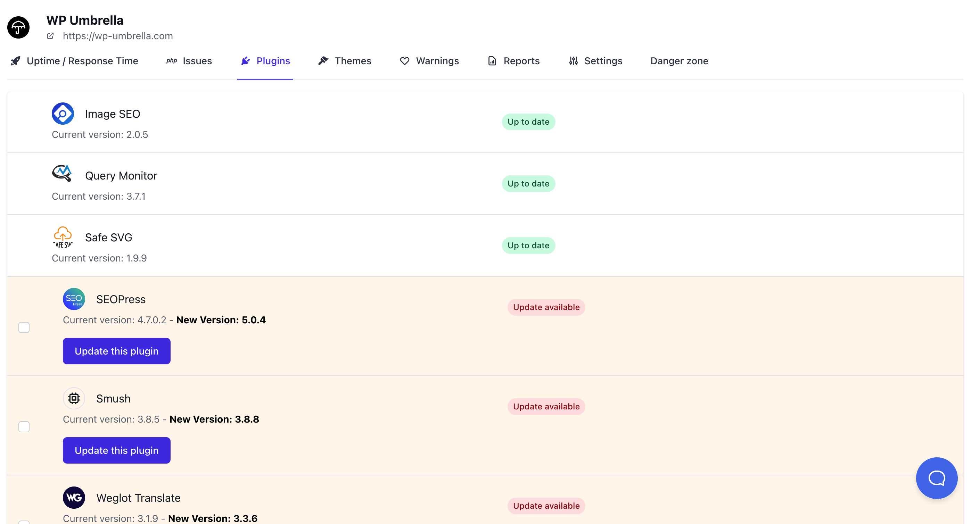
Task: Click the SEOPress plugin icon
Action: click(74, 299)
